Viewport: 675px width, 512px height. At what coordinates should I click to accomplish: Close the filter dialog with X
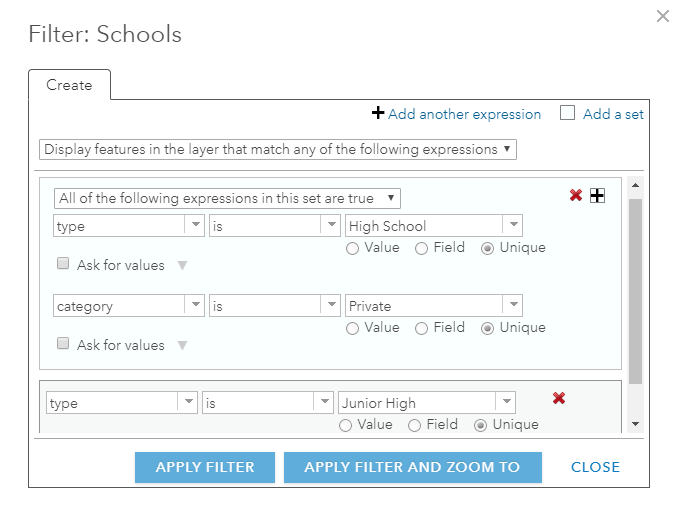click(x=661, y=16)
